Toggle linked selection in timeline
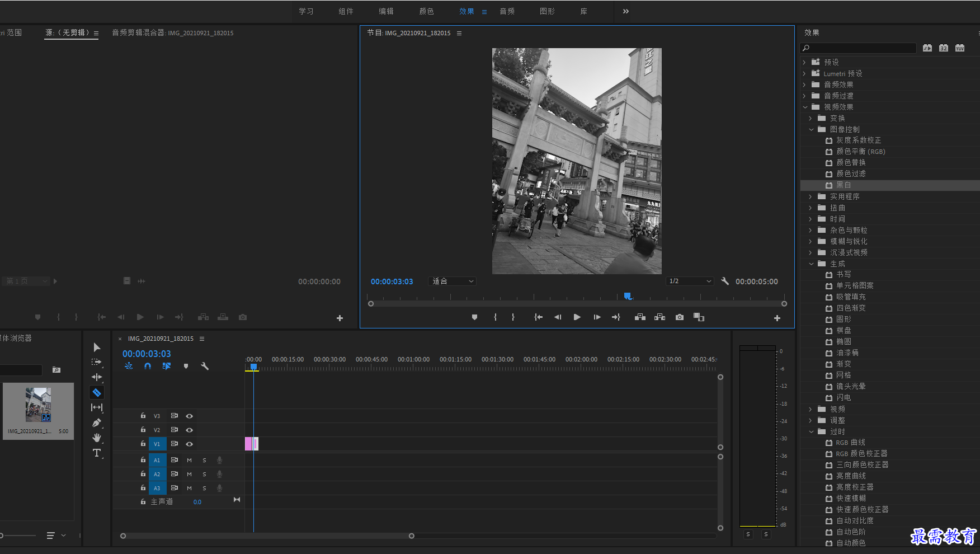 click(167, 366)
